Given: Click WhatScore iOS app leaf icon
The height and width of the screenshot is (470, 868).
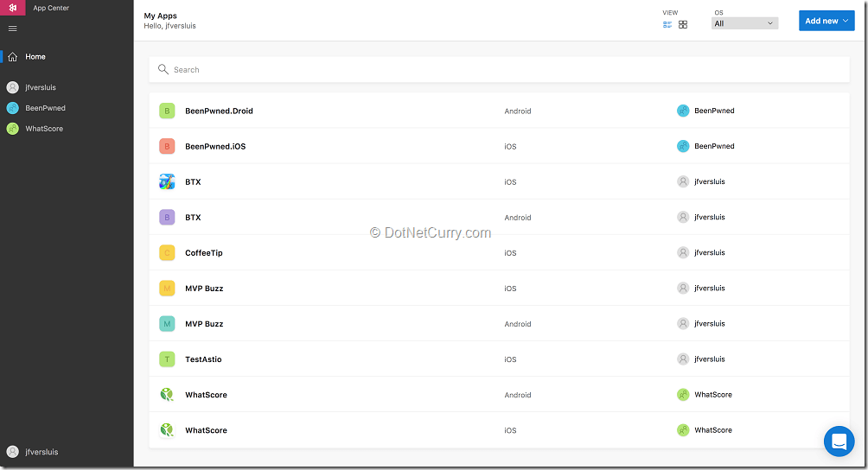Looking at the screenshot, I should coord(167,429).
